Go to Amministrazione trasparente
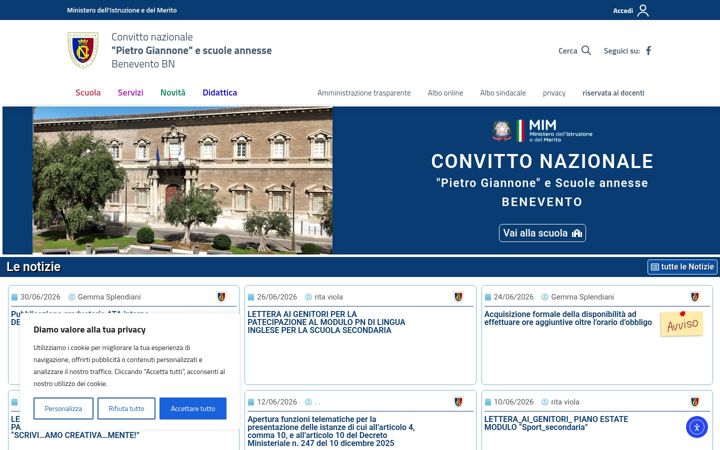 pyautogui.click(x=364, y=93)
